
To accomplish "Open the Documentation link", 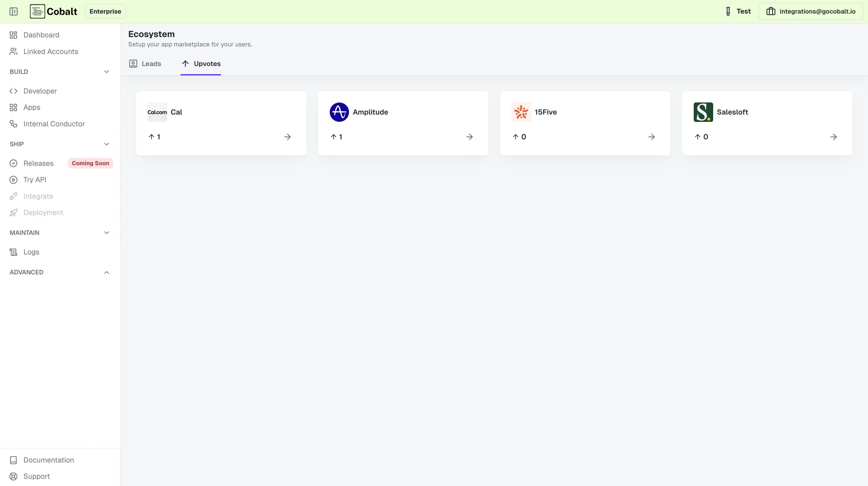I will pyautogui.click(x=49, y=460).
